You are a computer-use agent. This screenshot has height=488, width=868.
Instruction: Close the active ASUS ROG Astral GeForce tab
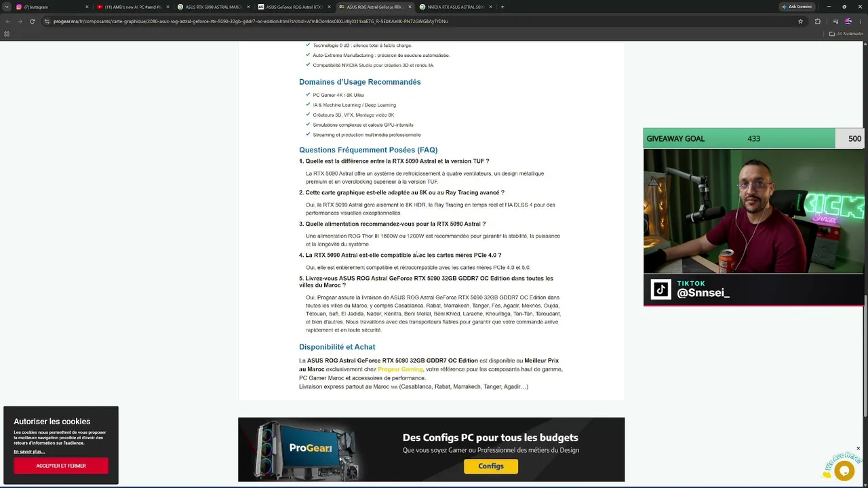click(410, 7)
